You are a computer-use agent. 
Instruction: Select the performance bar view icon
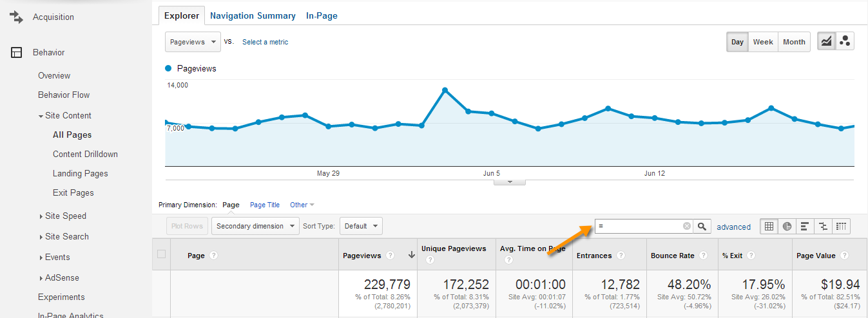pos(805,226)
